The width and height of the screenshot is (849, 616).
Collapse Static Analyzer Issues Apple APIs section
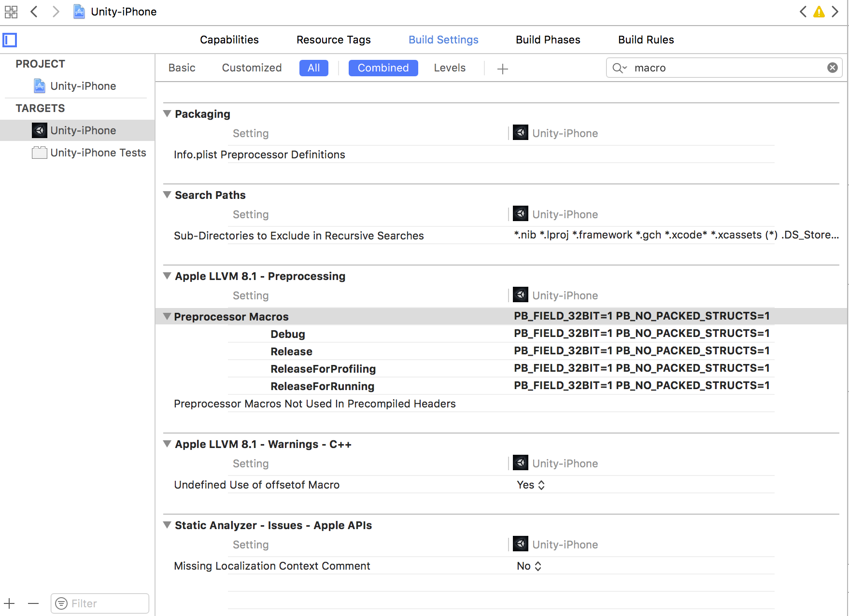click(x=167, y=525)
